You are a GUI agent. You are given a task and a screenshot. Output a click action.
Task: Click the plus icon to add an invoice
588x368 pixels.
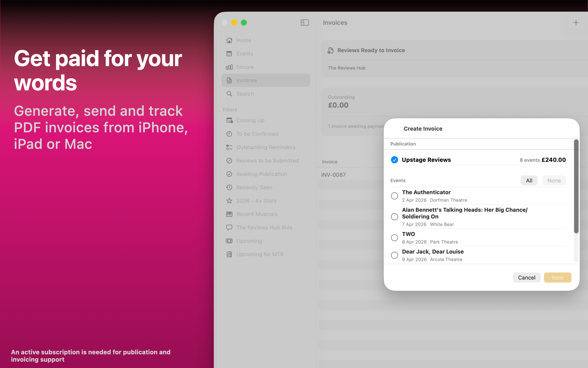click(576, 23)
